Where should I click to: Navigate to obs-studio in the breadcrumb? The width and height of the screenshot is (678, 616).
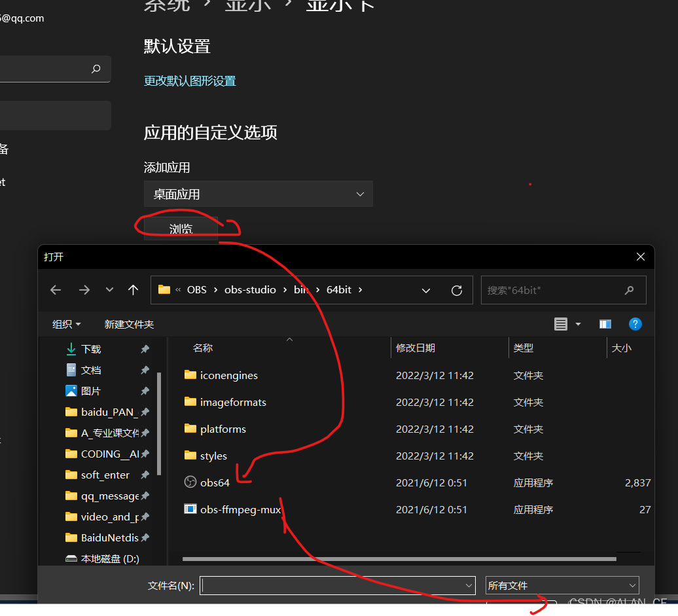pyautogui.click(x=249, y=289)
